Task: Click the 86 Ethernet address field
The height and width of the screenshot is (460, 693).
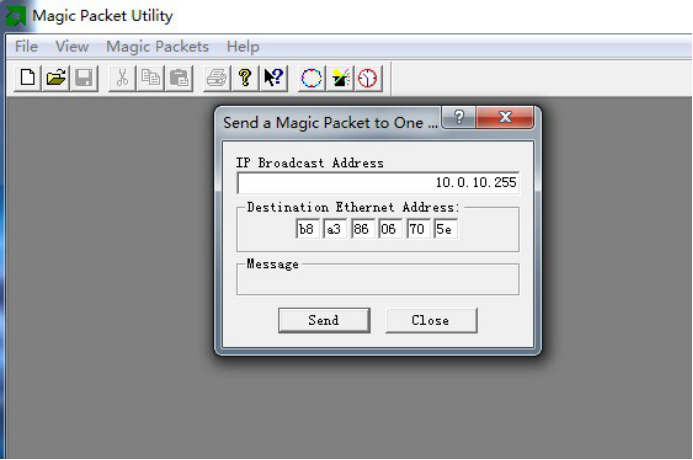Action: (x=362, y=229)
